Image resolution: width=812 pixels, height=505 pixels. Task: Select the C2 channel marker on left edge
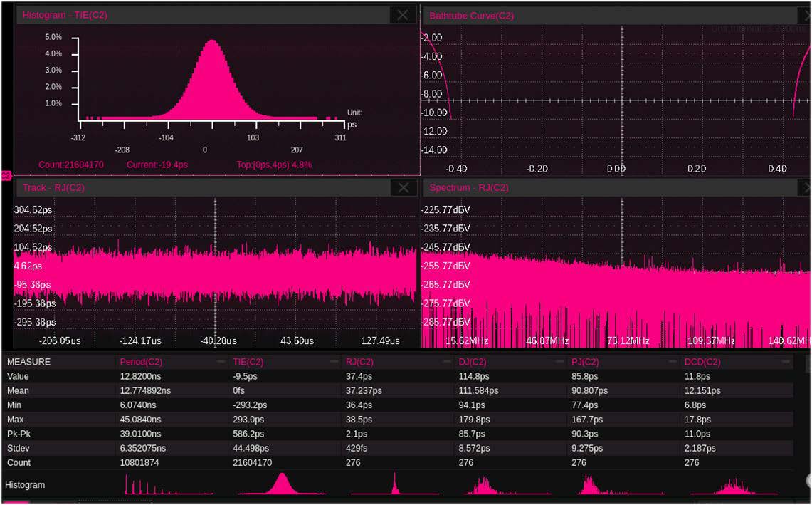tap(5, 175)
